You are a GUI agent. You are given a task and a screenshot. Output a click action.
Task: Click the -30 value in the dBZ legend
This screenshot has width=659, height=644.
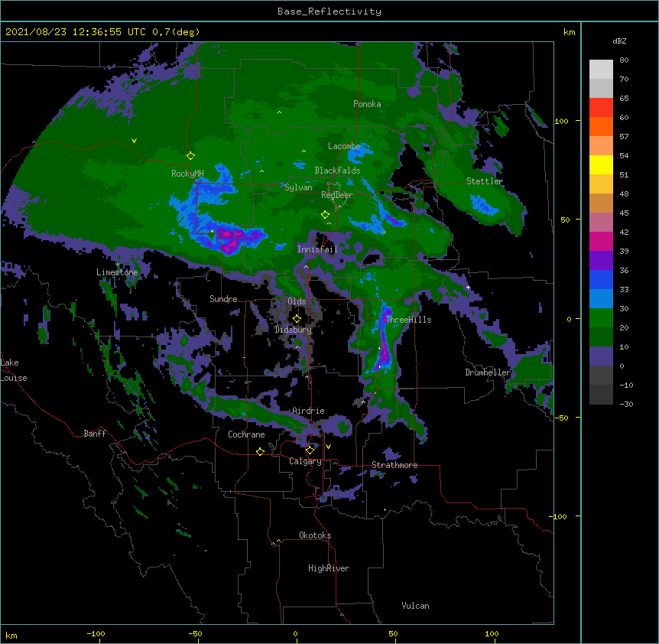(x=626, y=404)
